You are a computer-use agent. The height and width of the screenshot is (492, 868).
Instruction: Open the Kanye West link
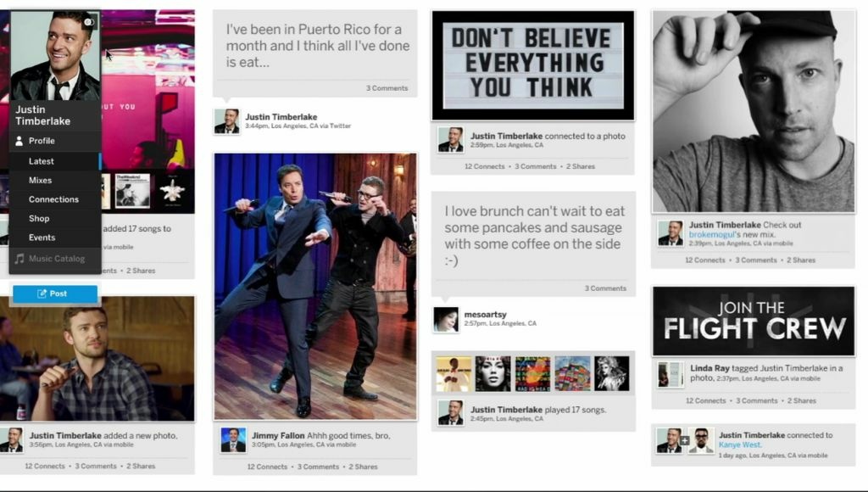740,444
